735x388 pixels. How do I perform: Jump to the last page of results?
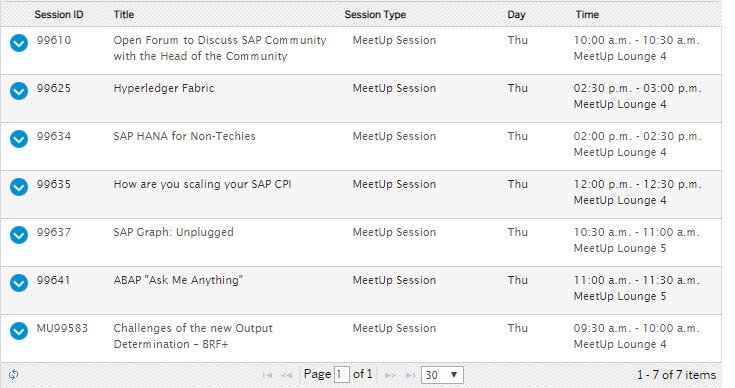click(x=410, y=375)
